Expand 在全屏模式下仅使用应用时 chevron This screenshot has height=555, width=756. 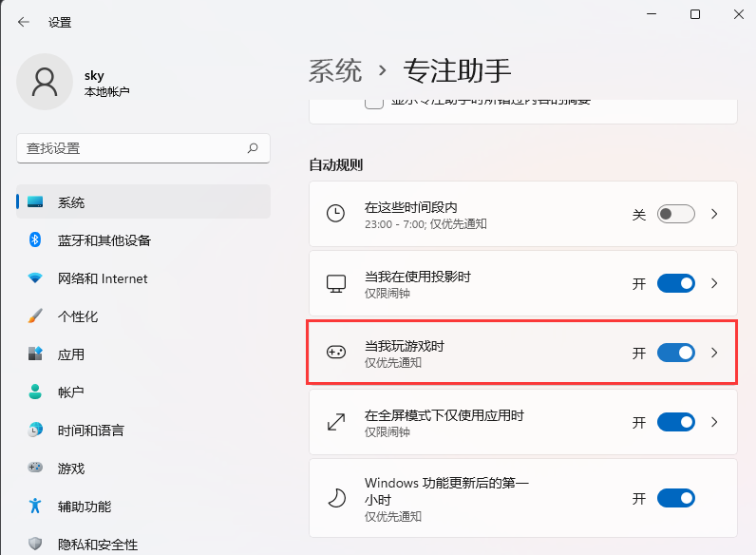[x=715, y=422]
